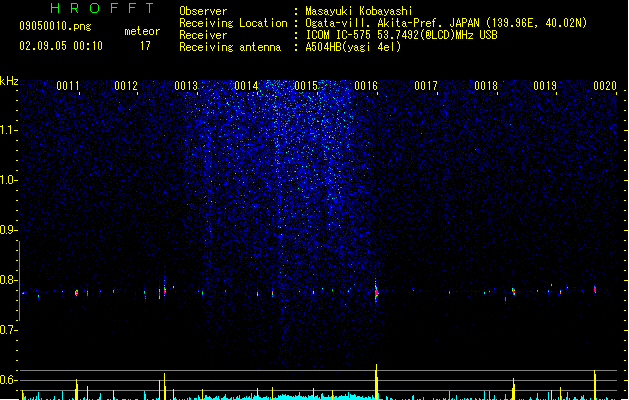Select the file name 09050010.png

click(x=55, y=26)
